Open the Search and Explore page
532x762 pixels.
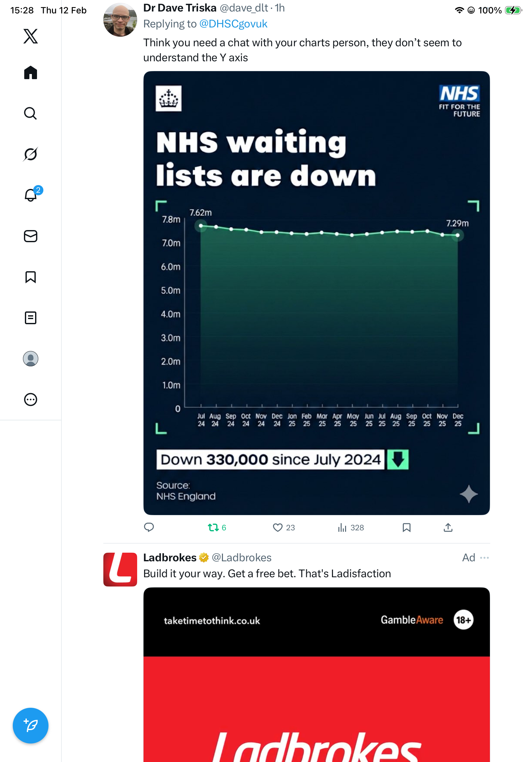pos(31,114)
